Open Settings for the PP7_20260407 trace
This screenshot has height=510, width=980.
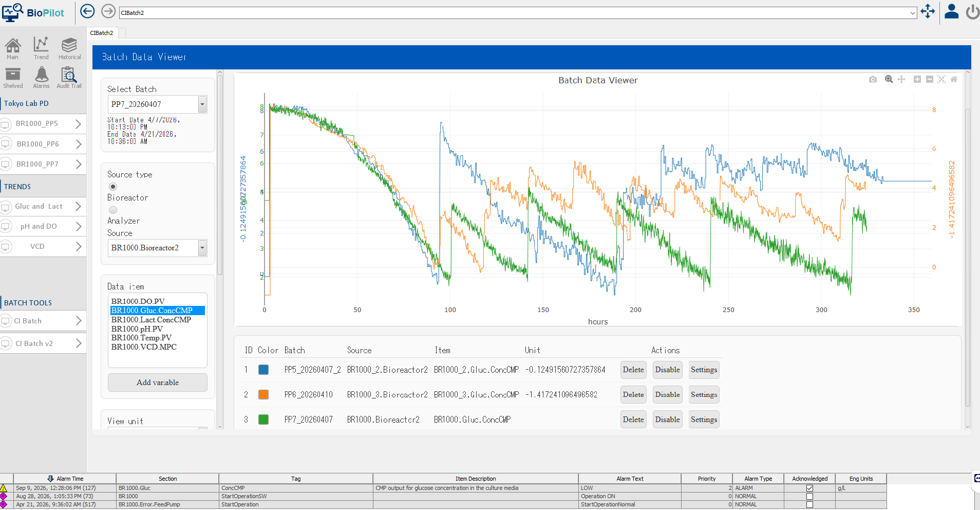[x=704, y=420]
